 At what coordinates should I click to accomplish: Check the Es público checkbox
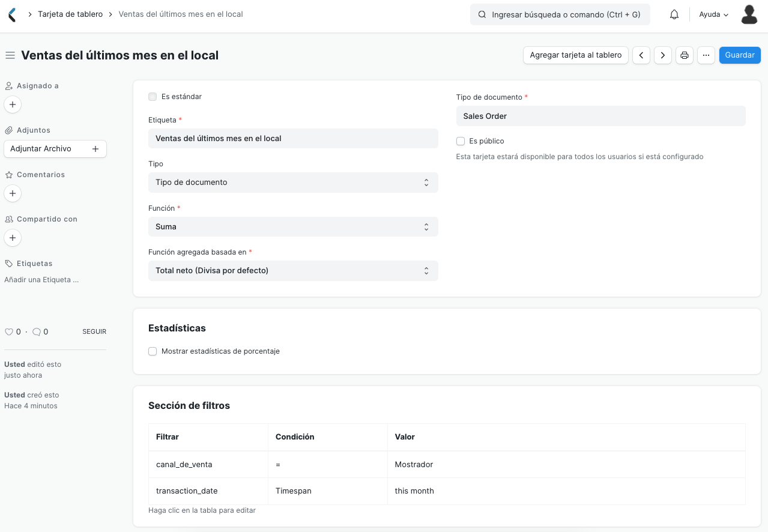pyautogui.click(x=461, y=141)
